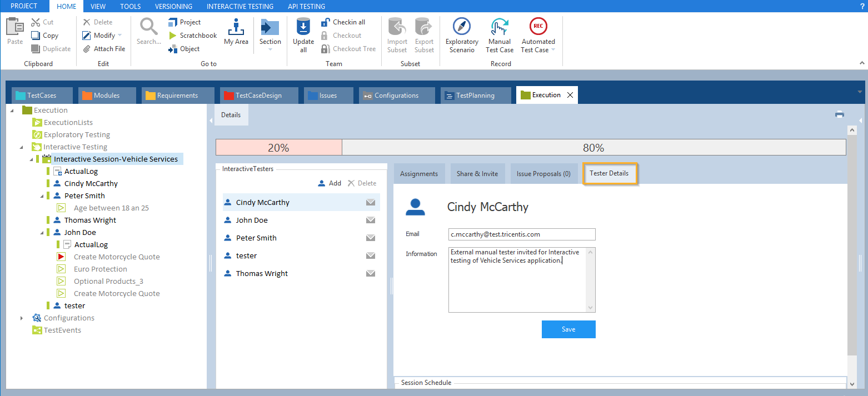Click the envelope icon next to John Doe
The height and width of the screenshot is (396, 868).
click(x=371, y=220)
